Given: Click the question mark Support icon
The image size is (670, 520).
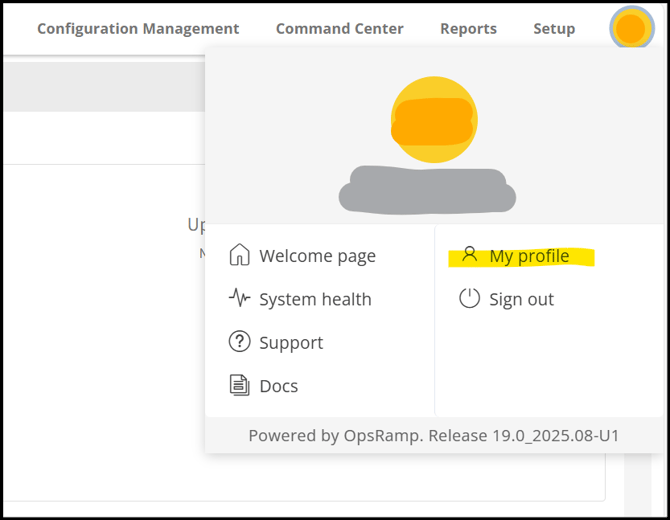Looking at the screenshot, I should 239,342.
